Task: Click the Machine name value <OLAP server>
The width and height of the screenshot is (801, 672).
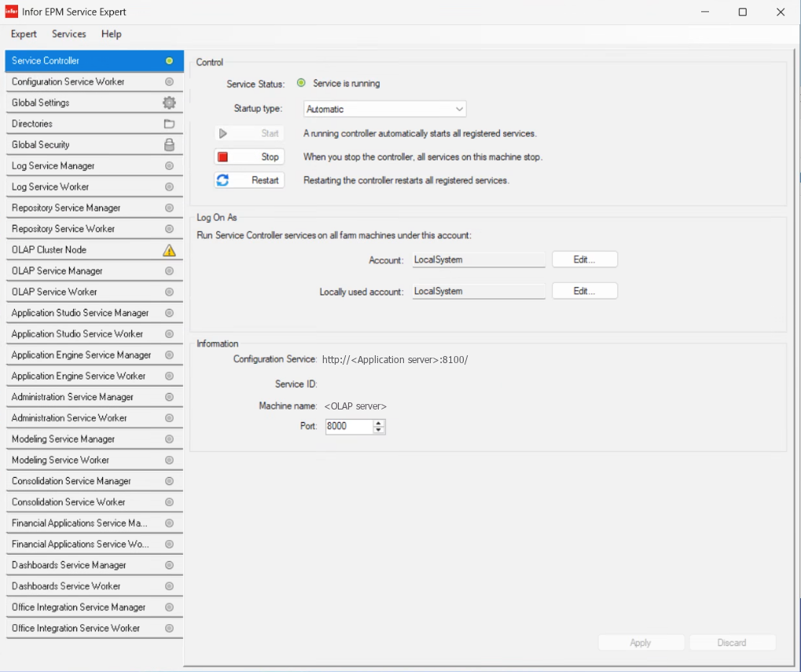Action: tap(355, 406)
